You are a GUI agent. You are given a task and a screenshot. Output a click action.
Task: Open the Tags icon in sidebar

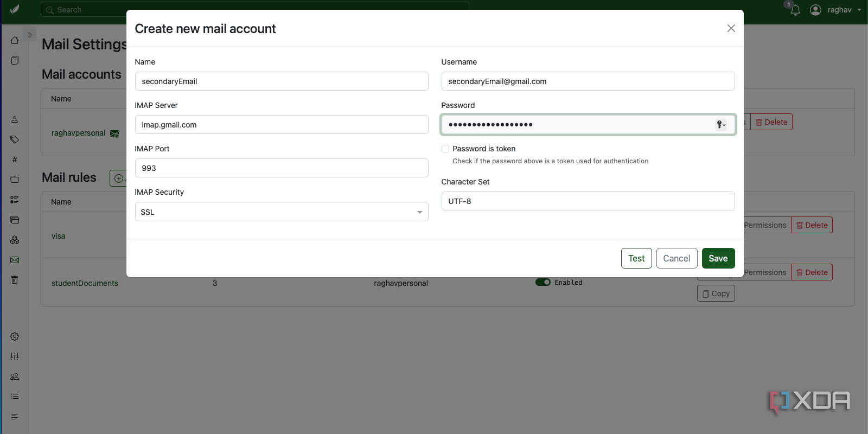click(x=15, y=139)
